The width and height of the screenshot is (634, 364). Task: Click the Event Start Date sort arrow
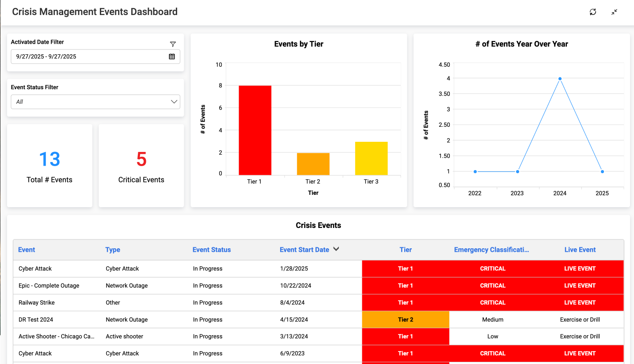pos(336,249)
